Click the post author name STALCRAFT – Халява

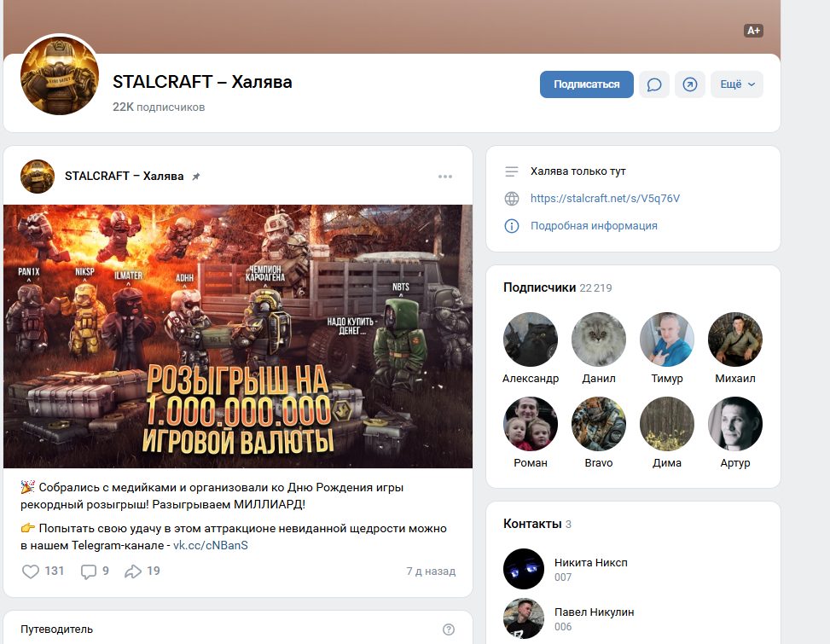tap(124, 177)
